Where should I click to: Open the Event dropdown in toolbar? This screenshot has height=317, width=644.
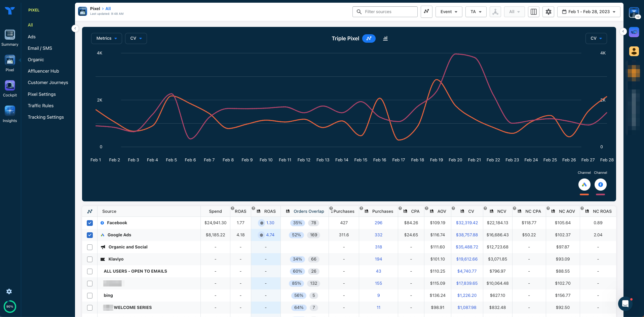click(449, 11)
